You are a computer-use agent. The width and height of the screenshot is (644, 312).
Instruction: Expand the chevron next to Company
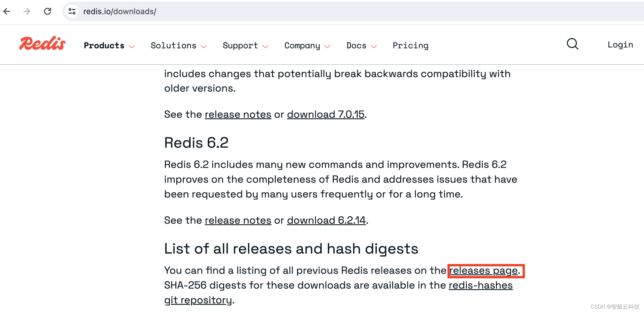click(327, 47)
